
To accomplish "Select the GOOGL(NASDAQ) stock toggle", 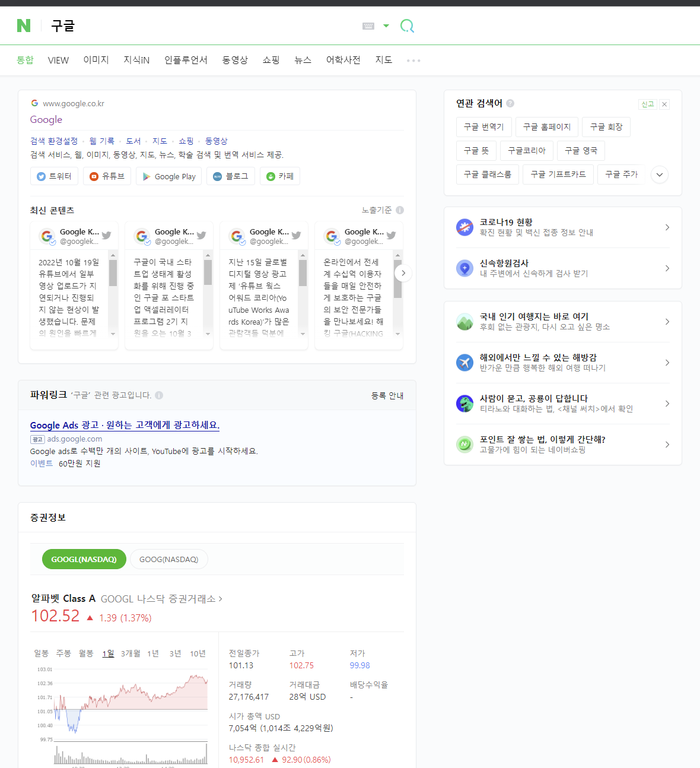I will pyautogui.click(x=84, y=559).
